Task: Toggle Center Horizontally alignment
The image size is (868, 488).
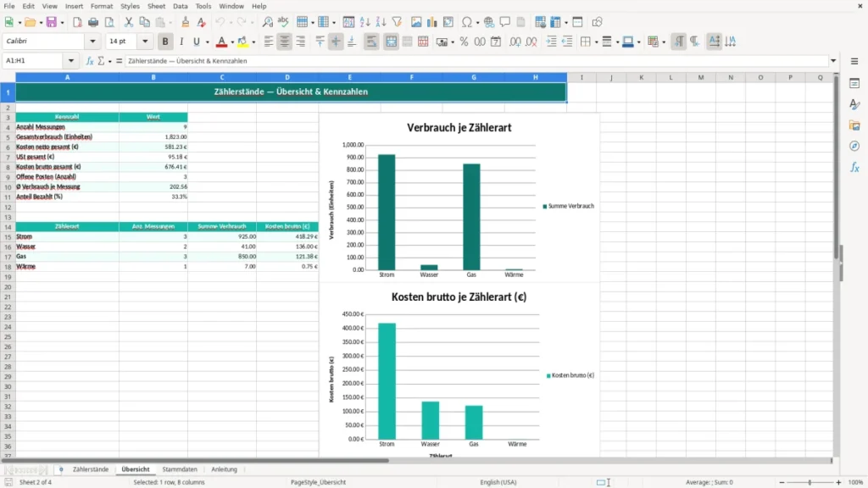Action: click(285, 42)
